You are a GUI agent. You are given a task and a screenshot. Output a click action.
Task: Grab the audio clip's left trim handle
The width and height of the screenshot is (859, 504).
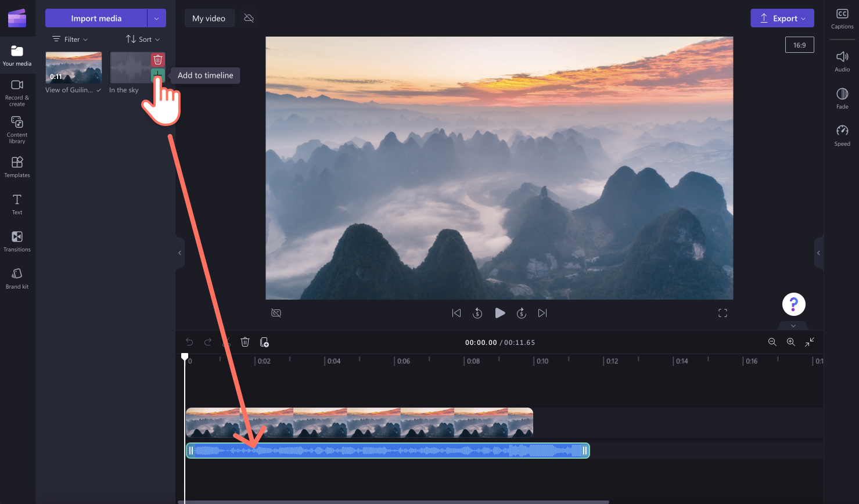(x=191, y=451)
